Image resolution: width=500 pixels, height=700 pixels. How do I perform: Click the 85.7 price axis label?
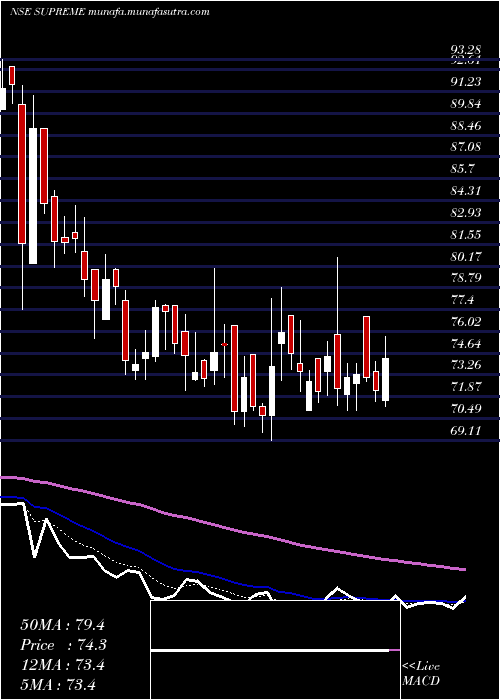click(463, 169)
